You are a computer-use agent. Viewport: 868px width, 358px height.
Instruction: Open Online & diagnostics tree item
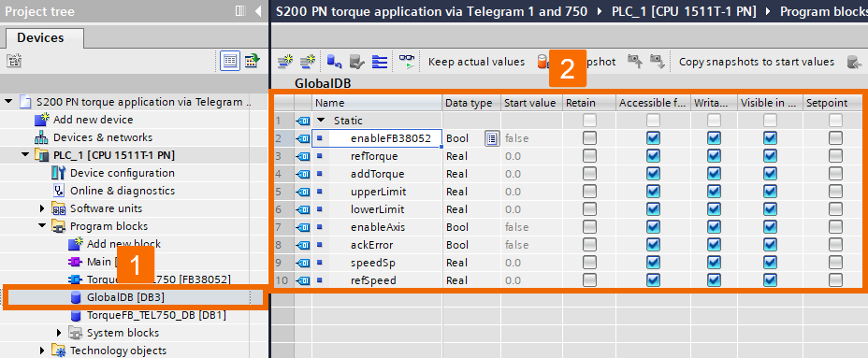123,191
